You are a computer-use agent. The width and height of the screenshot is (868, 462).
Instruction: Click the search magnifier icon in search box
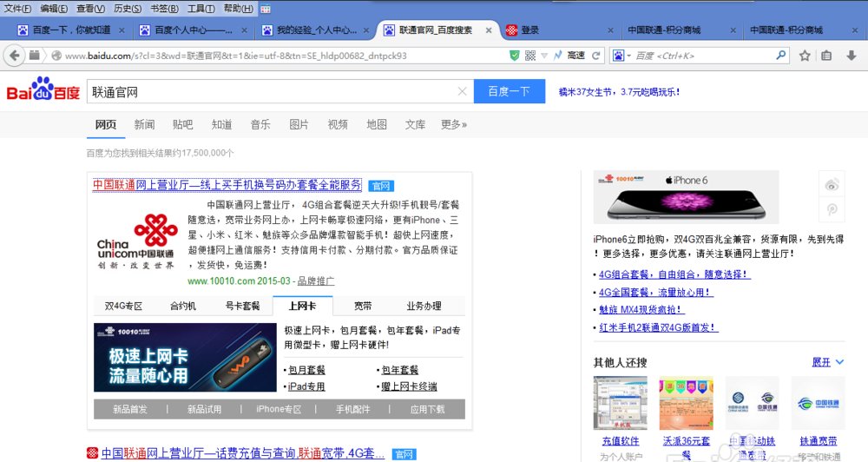(780, 55)
